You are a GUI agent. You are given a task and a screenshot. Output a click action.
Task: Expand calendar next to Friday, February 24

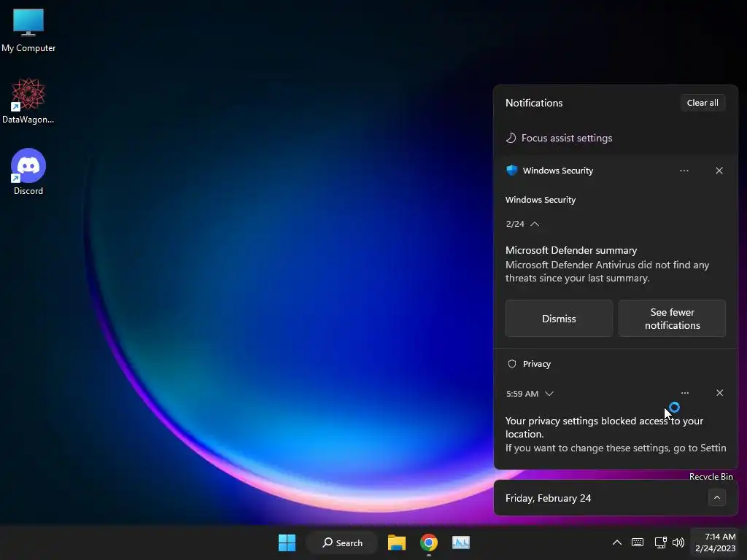tap(716, 497)
